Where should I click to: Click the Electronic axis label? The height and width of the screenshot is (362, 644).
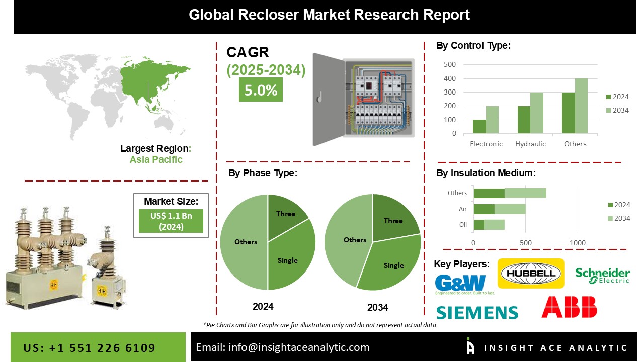[x=486, y=144]
